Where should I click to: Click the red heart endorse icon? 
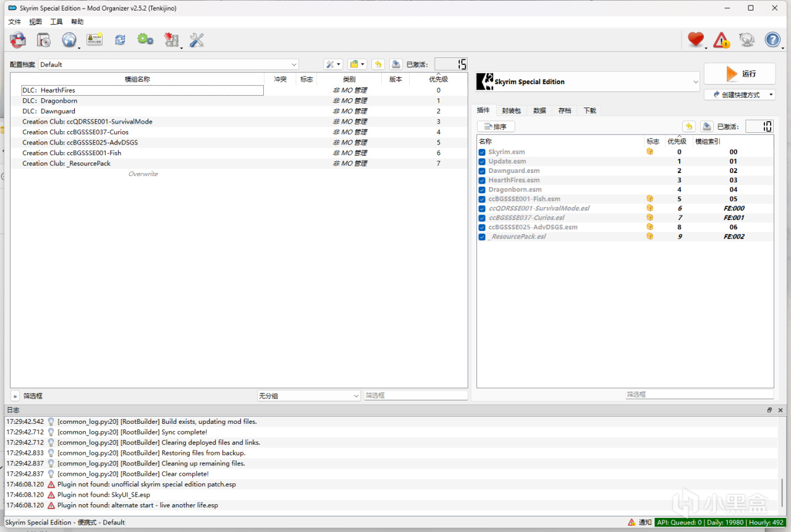(696, 40)
